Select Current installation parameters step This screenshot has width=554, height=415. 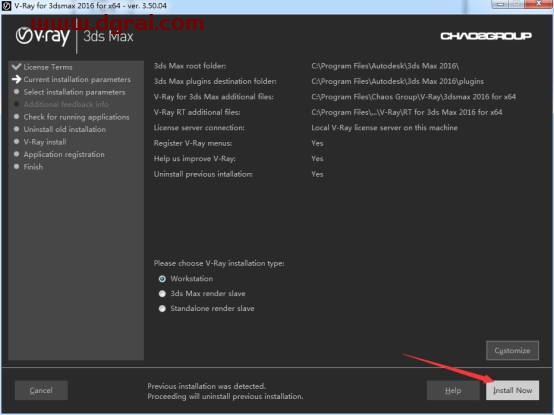(x=77, y=79)
